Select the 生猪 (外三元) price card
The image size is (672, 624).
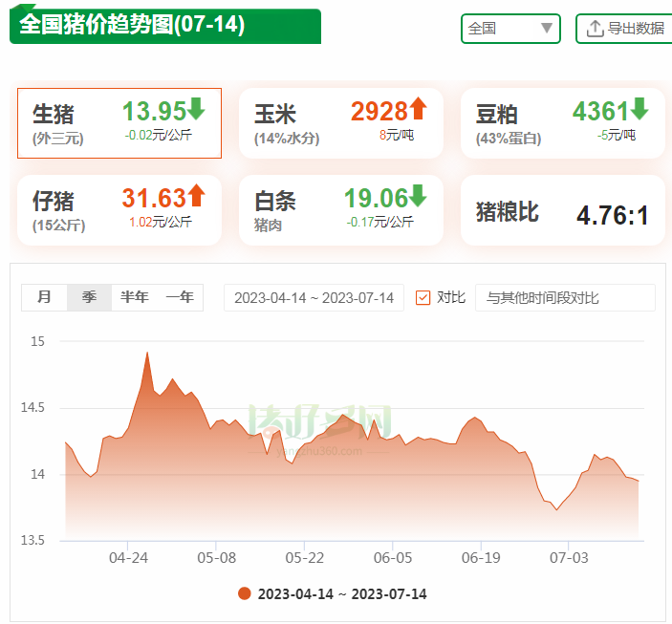[x=119, y=123]
